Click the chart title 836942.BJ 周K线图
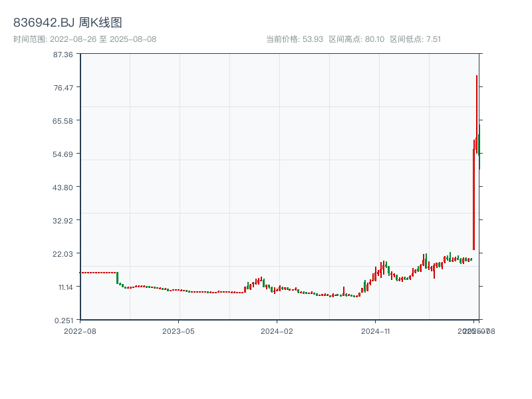Viewport: 532px width, 399px height. (x=68, y=23)
